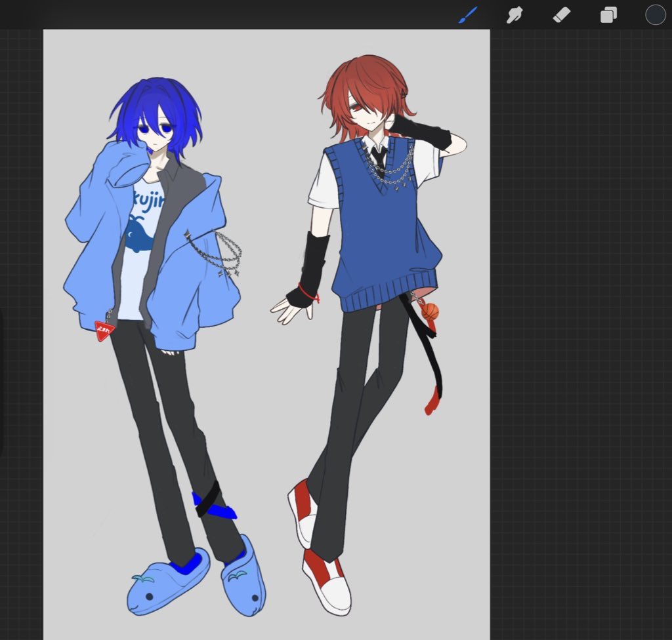Open the Layers panel
Viewport: 672px width, 640px height.
point(608,15)
